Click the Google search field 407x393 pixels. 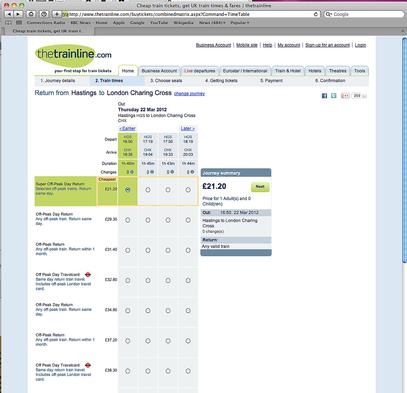364,14
